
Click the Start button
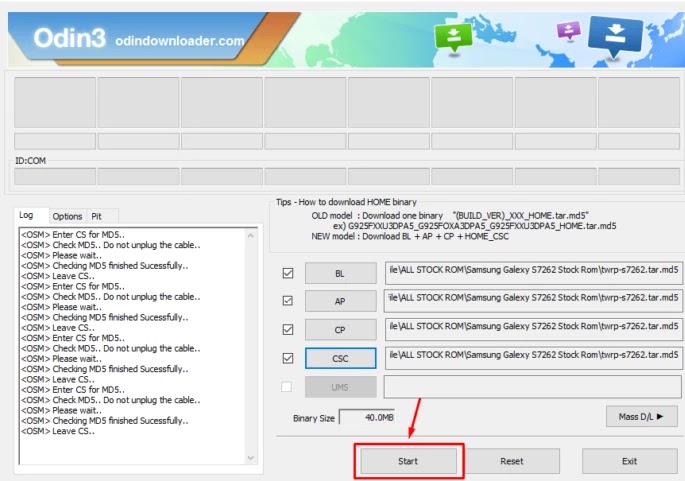pos(408,461)
